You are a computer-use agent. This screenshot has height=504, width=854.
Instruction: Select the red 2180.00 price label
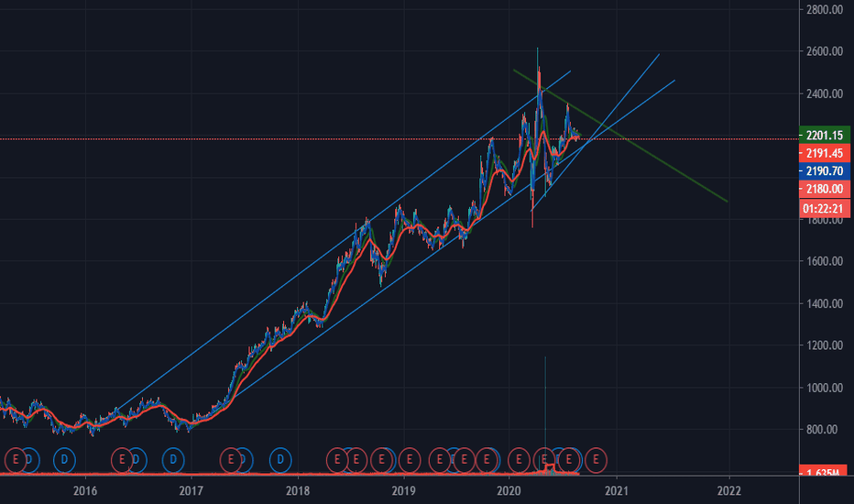825,189
